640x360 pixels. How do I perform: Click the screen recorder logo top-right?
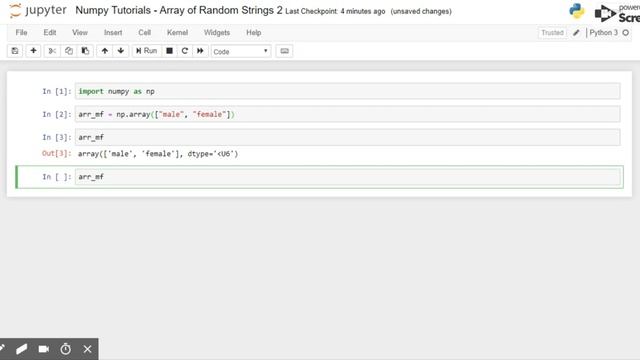617,13
